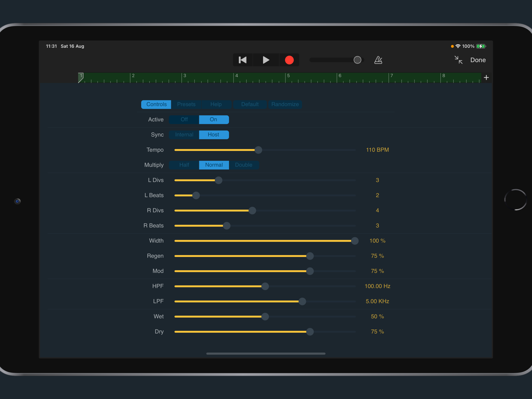The width and height of the screenshot is (532, 399).
Task: Open the Presets tab
Action: pos(186,104)
